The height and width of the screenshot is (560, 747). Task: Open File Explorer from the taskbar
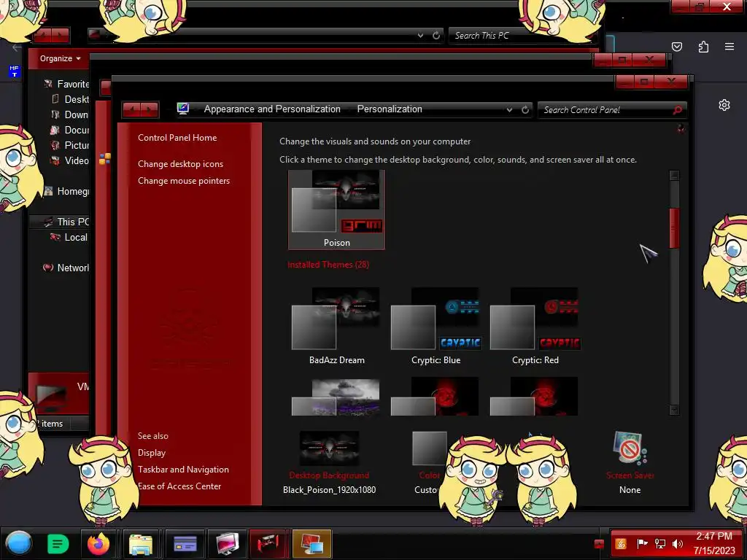coord(141,544)
